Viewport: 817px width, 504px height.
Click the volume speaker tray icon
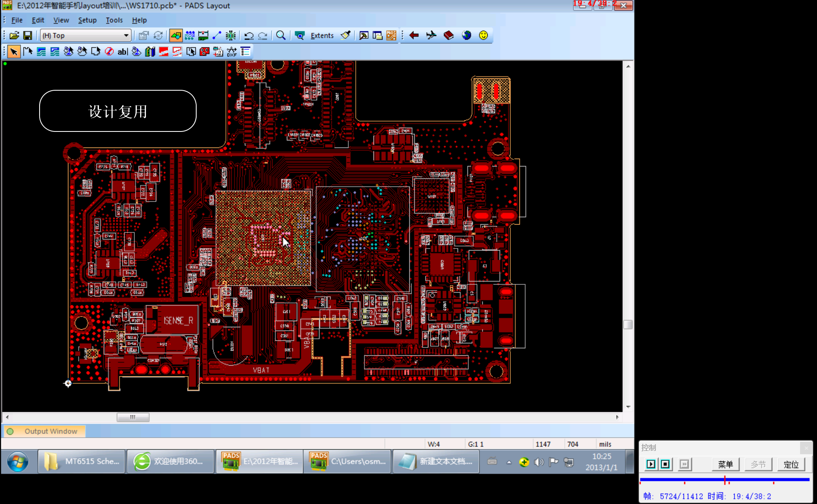[x=539, y=462]
